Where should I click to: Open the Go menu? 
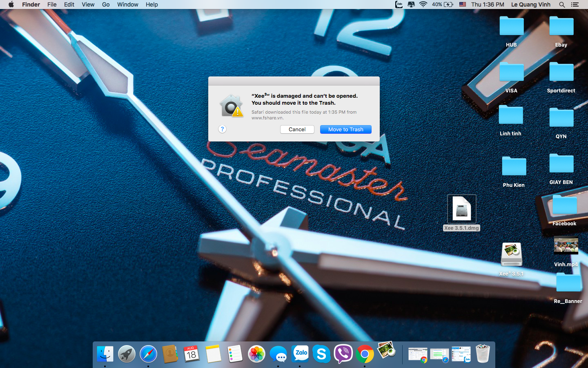[106, 4]
